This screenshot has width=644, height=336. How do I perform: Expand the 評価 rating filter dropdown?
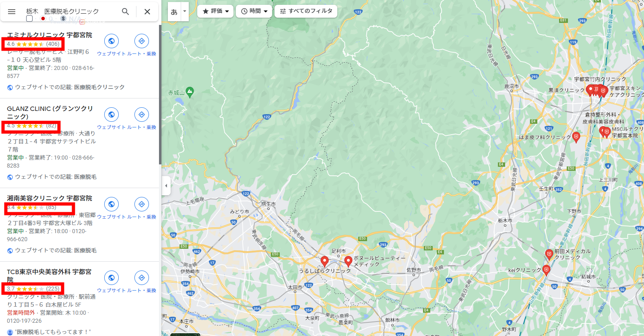pyautogui.click(x=215, y=11)
